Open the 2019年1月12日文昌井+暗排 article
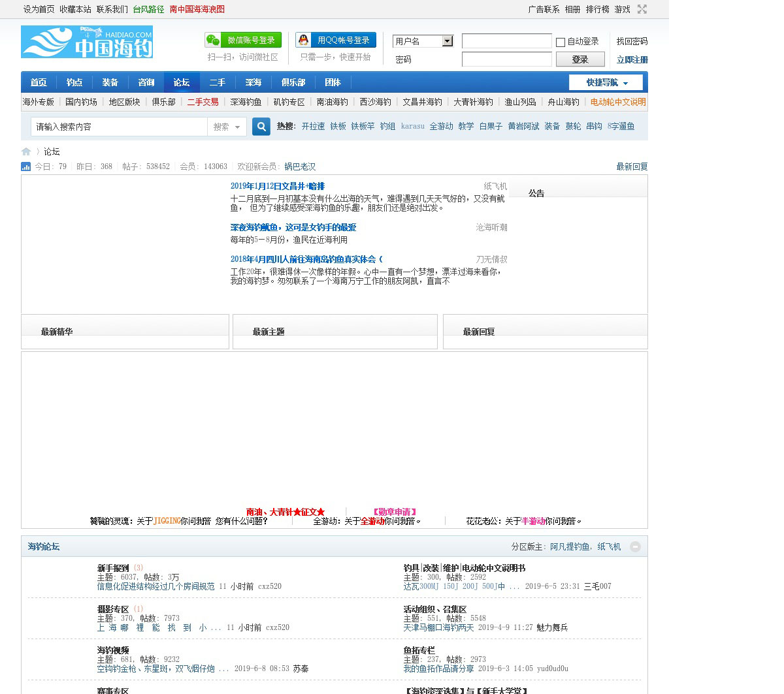 (278, 186)
